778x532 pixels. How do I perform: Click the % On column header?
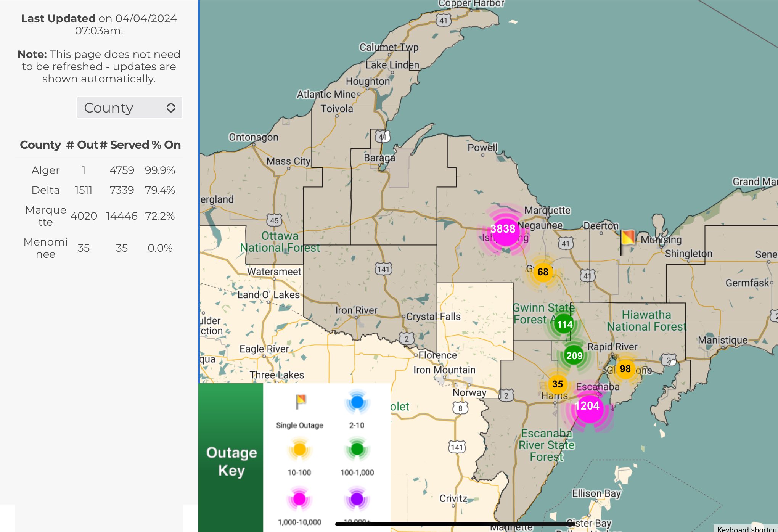pyautogui.click(x=166, y=145)
